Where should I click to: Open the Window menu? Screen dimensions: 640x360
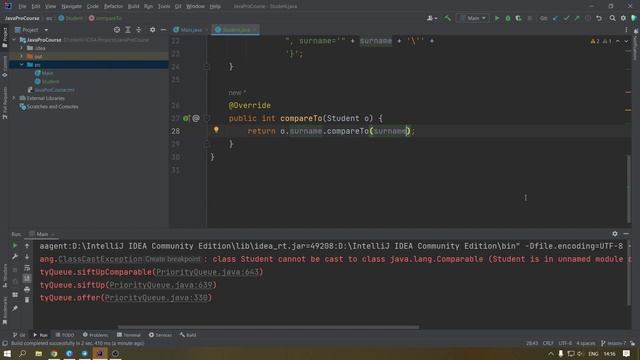coord(195,6)
